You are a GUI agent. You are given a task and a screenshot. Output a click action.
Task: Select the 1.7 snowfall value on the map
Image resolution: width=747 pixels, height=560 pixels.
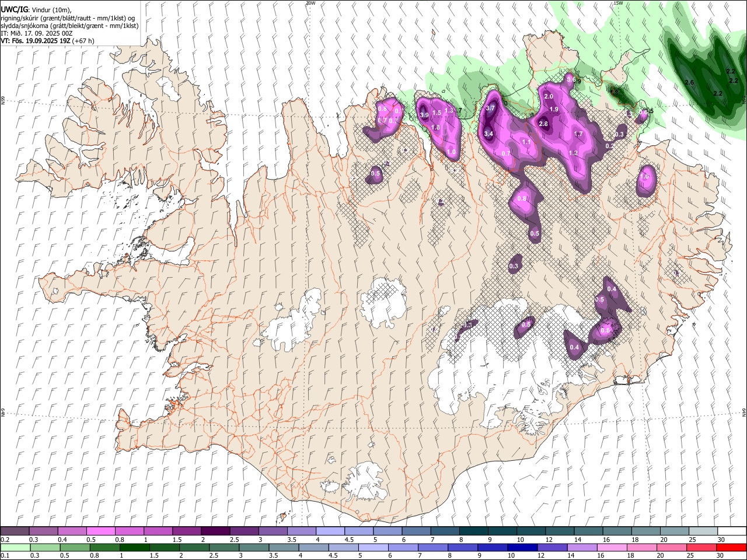coord(578,134)
